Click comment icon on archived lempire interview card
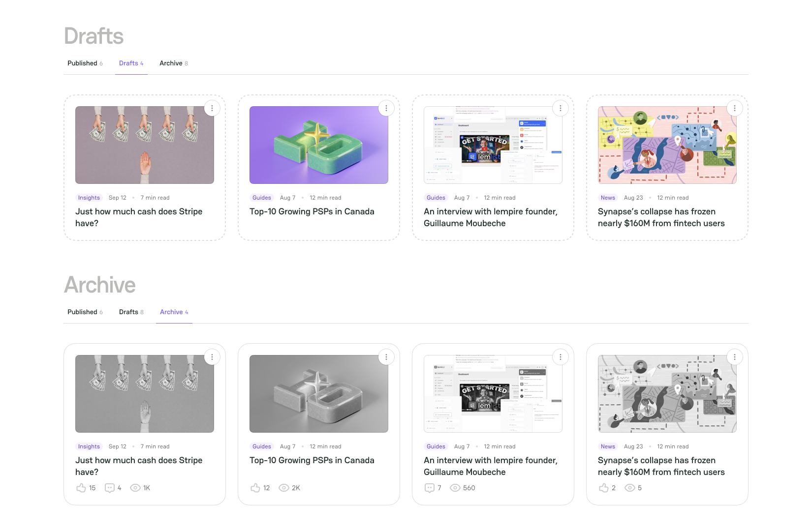Image resolution: width=812 pixels, height=531 pixels. [x=430, y=488]
